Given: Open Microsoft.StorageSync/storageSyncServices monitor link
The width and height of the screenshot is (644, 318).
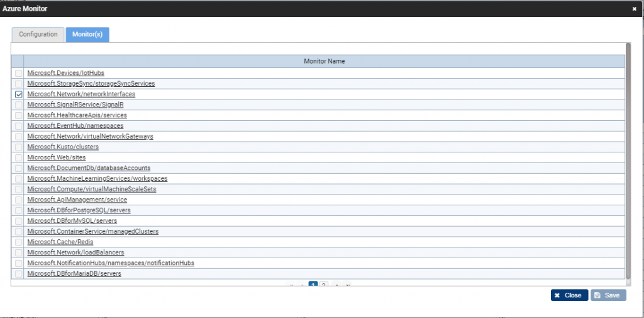Looking at the screenshot, I should tap(91, 84).
